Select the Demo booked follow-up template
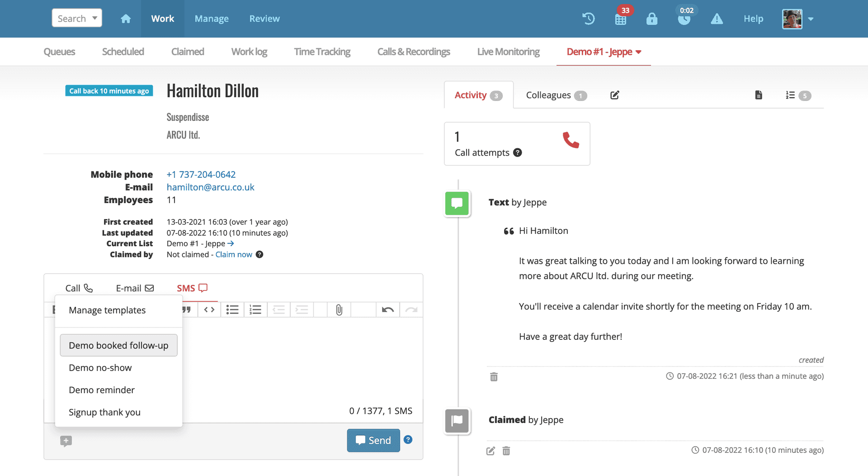 (x=118, y=345)
